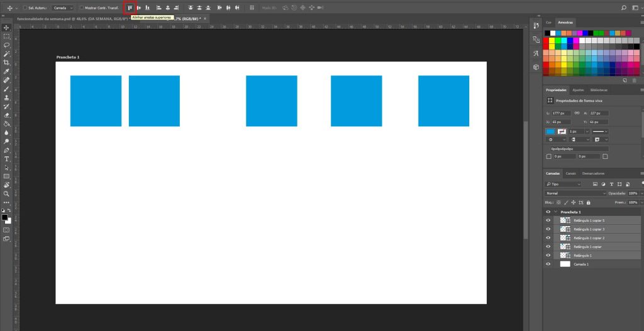
Task: Open the Tipo layer filter dropdown
Action: coord(563,184)
